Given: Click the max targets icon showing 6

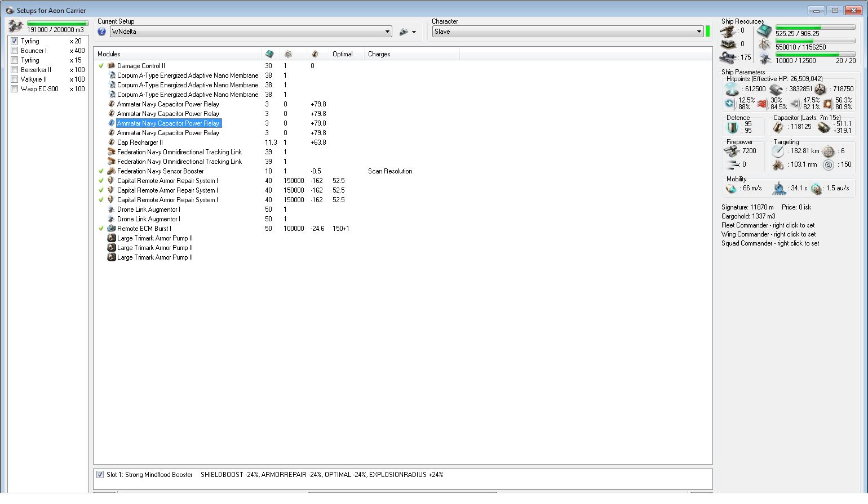Looking at the screenshot, I should click(828, 151).
